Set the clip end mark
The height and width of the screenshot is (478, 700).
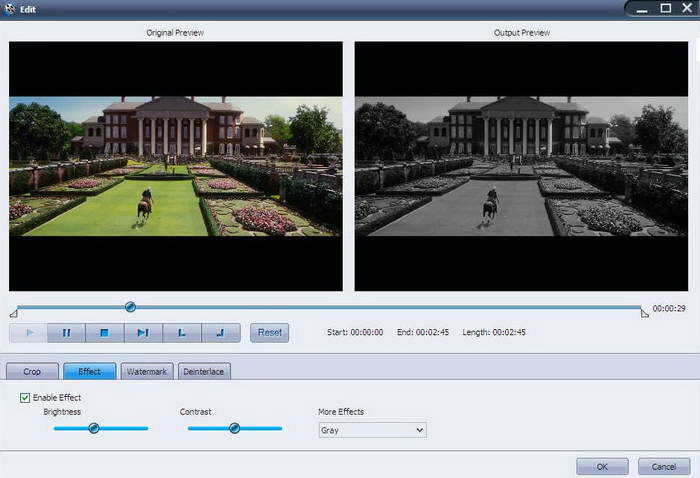point(221,333)
